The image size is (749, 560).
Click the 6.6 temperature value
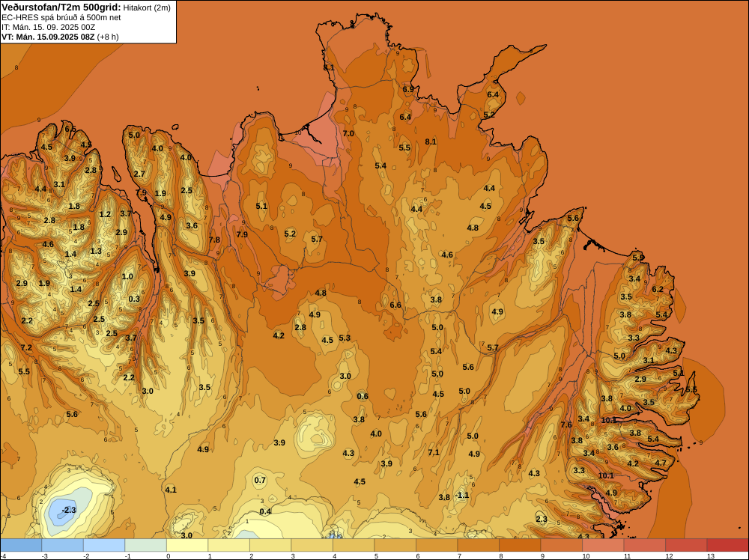point(395,305)
